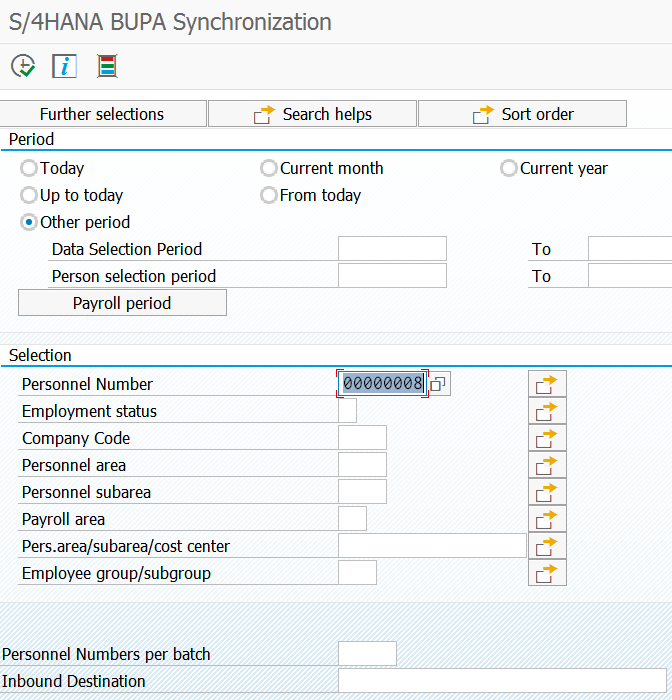
Task: Click the Data Selection Period To field
Action: click(x=630, y=249)
